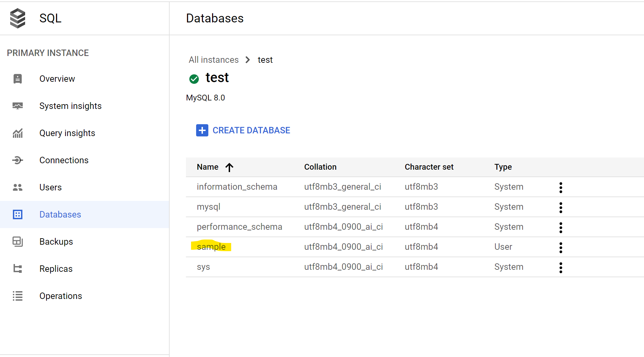Open the Operations log
Image resolution: width=644 pixels, height=357 pixels.
(61, 296)
